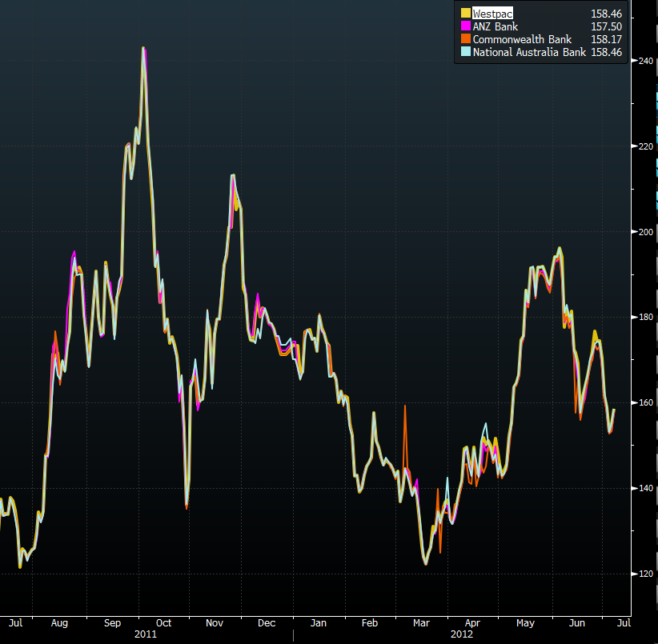The image size is (658, 644).
Task: Click the 2011 year label
Action: click(146, 634)
